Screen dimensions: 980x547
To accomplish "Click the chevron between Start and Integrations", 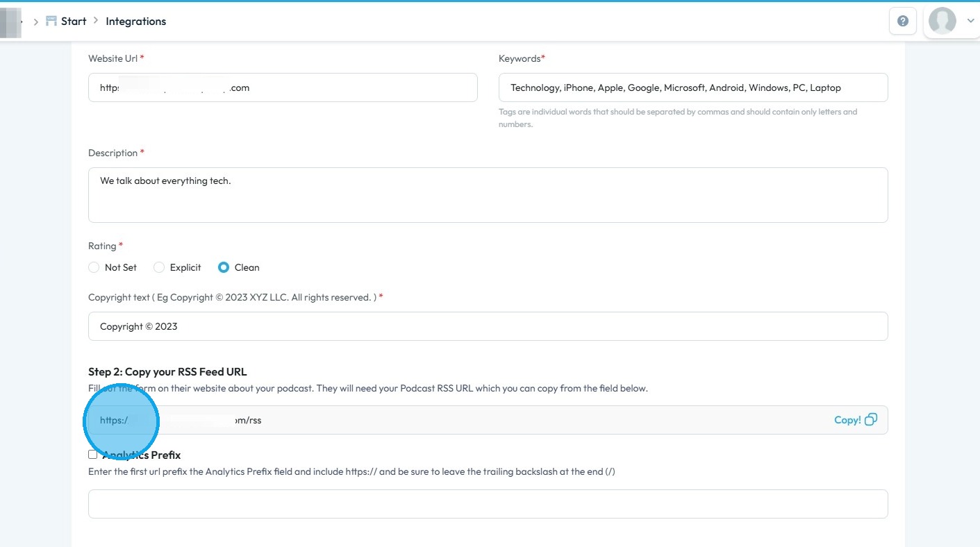I will [x=96, y=21].
